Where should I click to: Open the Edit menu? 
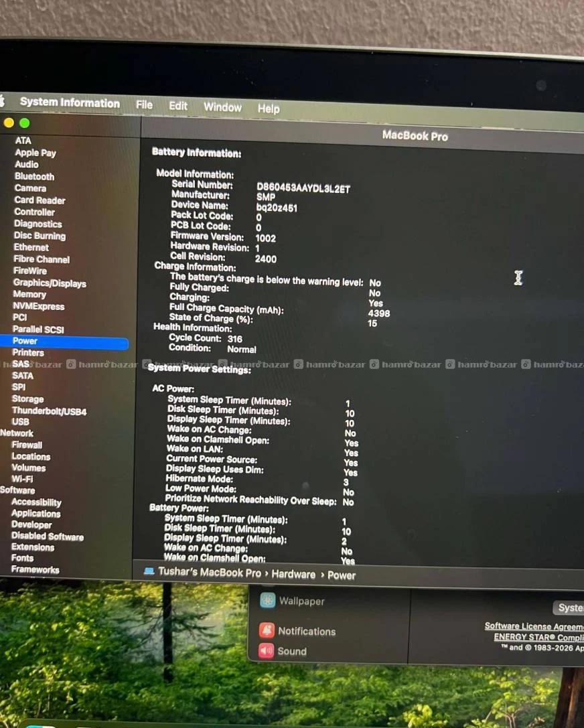tap(177, 106)
